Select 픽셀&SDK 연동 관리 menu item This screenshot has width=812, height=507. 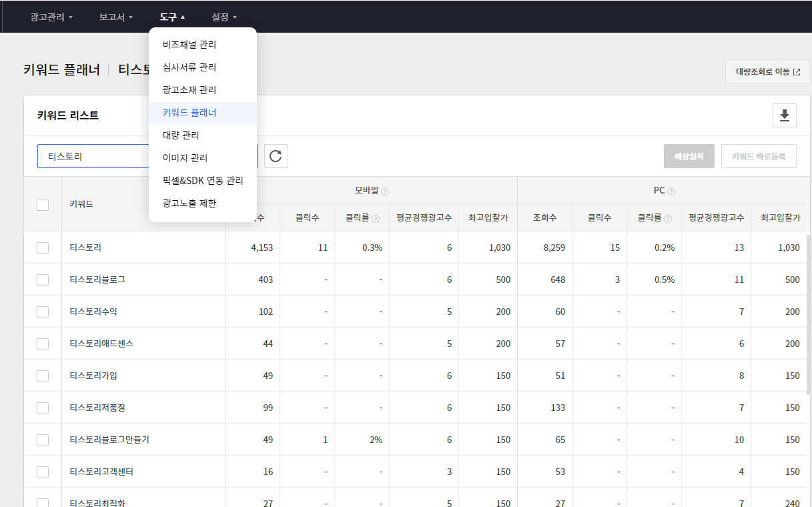(x=203, y=180)
